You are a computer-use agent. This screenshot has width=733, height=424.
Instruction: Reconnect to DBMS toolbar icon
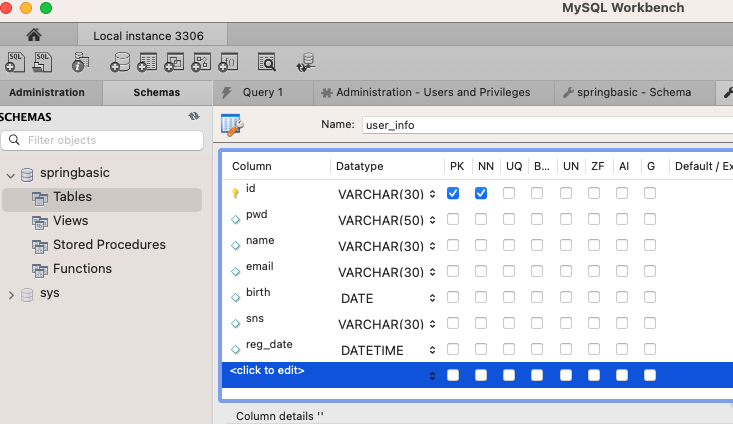306,62
